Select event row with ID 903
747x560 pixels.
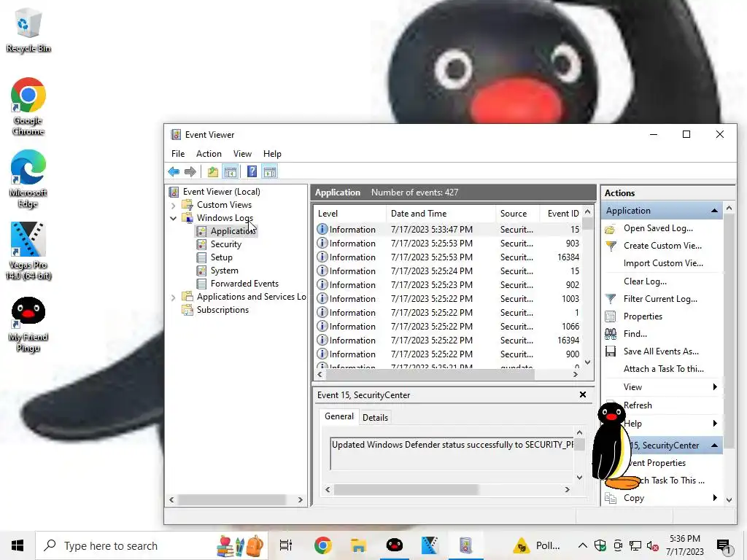(x=448, y=244)
